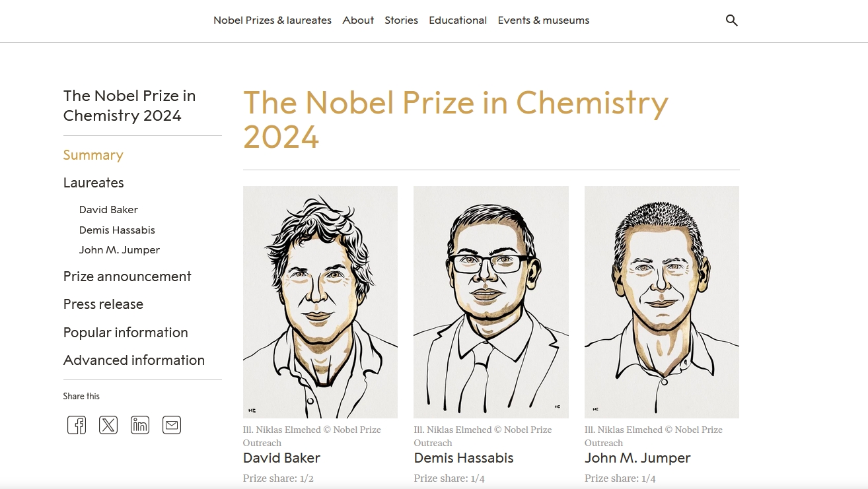Viewport: 868px width, 489px height.
Task: Share this page on Facebook
Action: click(77, 425)
